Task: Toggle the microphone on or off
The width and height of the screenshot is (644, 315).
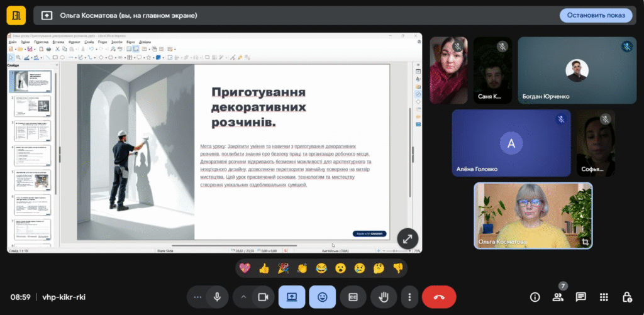Action: (217, 297)
